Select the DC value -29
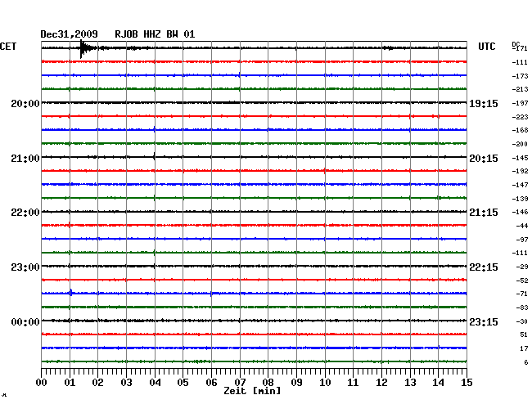532x404 pixels. click(x=522, y=267)
